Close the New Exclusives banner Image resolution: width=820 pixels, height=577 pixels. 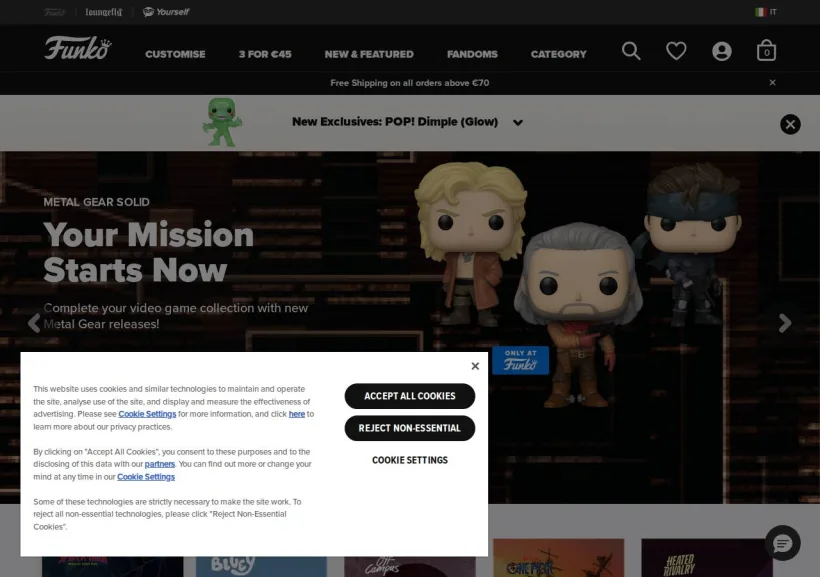tap(790, 125)
